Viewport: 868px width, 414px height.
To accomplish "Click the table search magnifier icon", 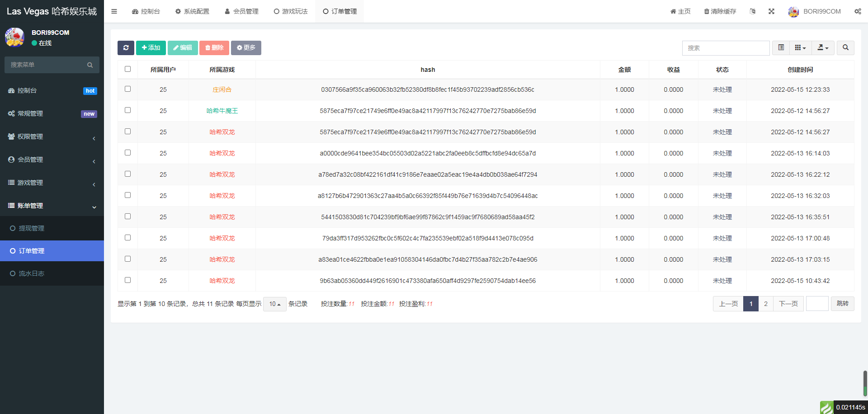I will (845, 48).
